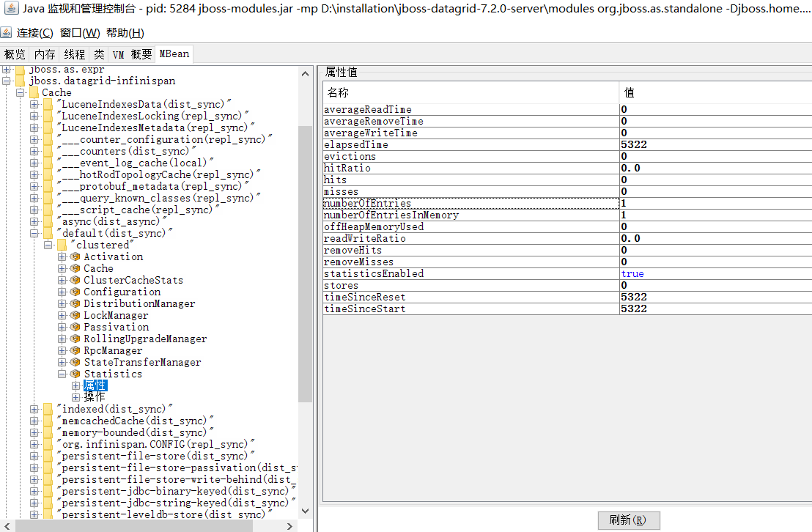Click the statisticsEnabled value true
Viewport: 812px width, 532px height.
pyautogui.click(x=632, y=273)
